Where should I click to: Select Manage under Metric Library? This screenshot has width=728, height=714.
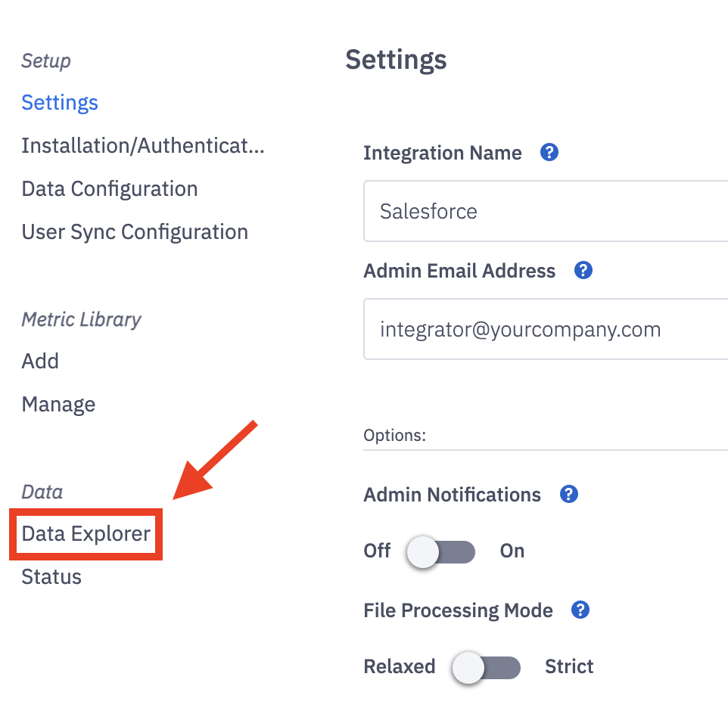coord(58,404)
